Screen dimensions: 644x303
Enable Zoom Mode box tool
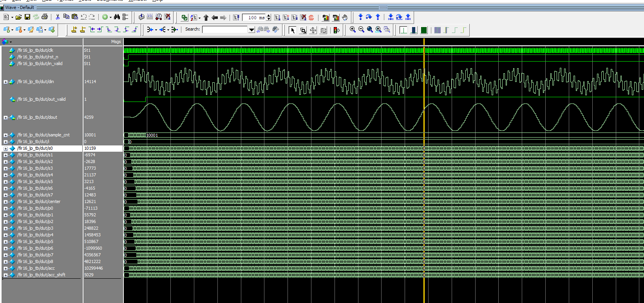303,30
